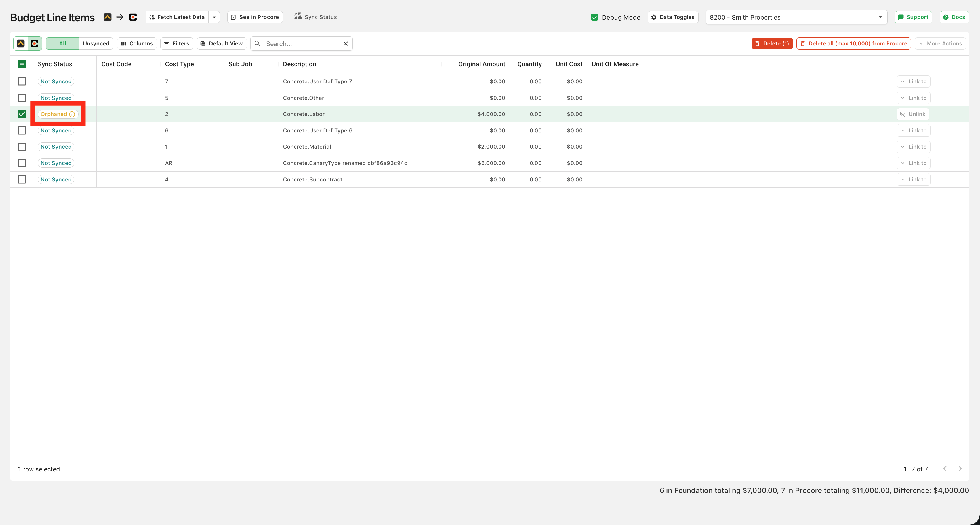This screenshot has width=980, height=525.
Task: Open the 8200 - Smith Properties project dropdown
Action: (796, 17)
